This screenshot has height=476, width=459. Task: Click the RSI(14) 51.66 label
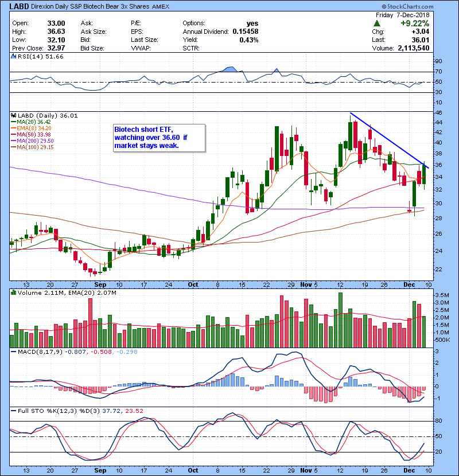[40, 56]
